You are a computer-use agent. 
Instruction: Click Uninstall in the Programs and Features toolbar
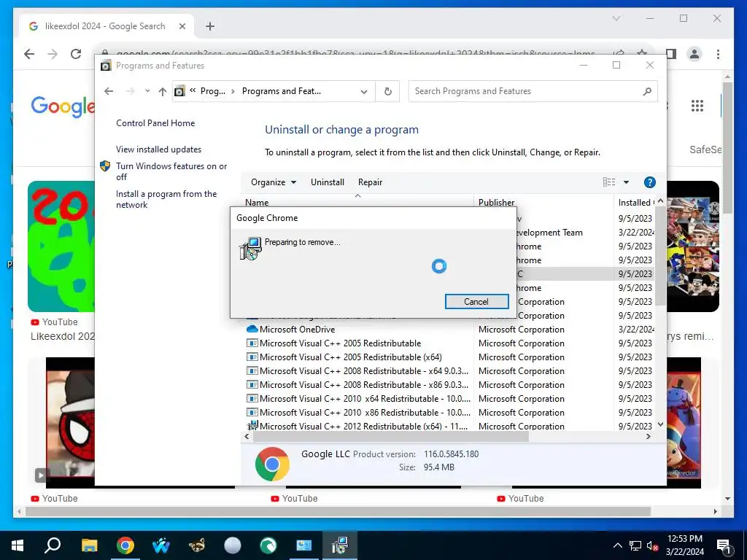tap(328, 182)
